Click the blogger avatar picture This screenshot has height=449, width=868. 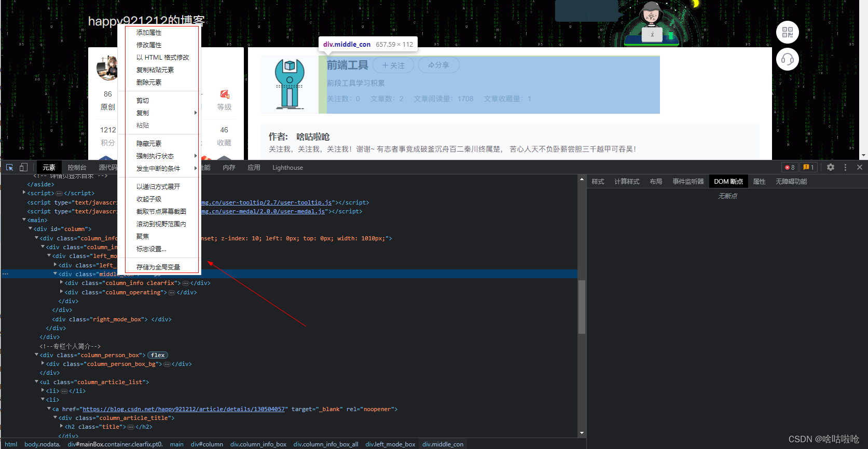click(x=107, y=69)
